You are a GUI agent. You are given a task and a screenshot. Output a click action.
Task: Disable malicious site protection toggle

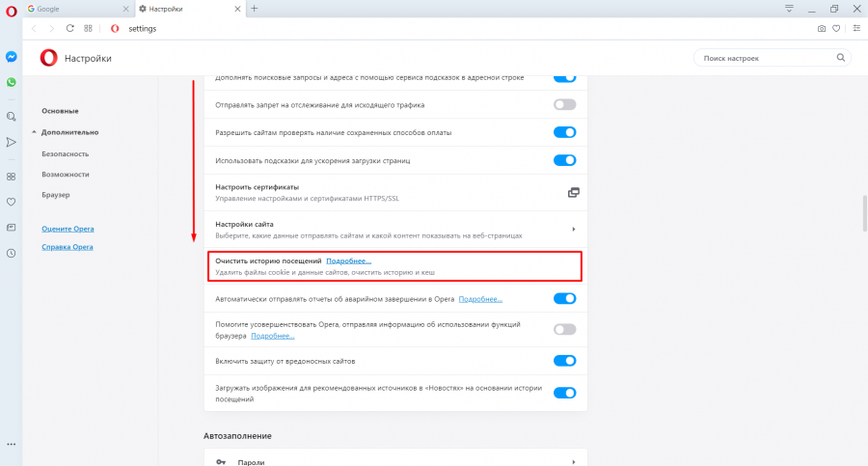click(x=564, y=361)
